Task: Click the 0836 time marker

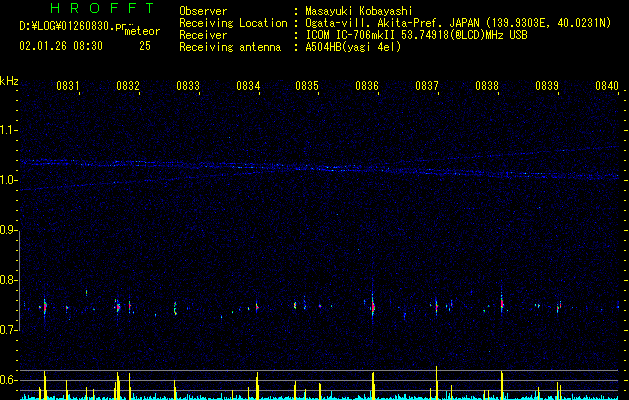Action: pos(367,85)
